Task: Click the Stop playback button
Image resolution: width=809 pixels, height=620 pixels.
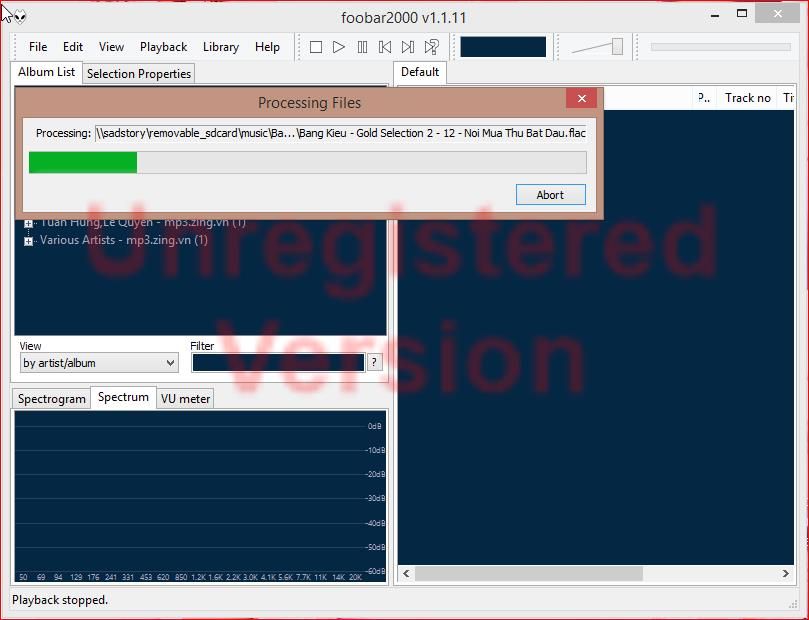Action: [316, 47]
